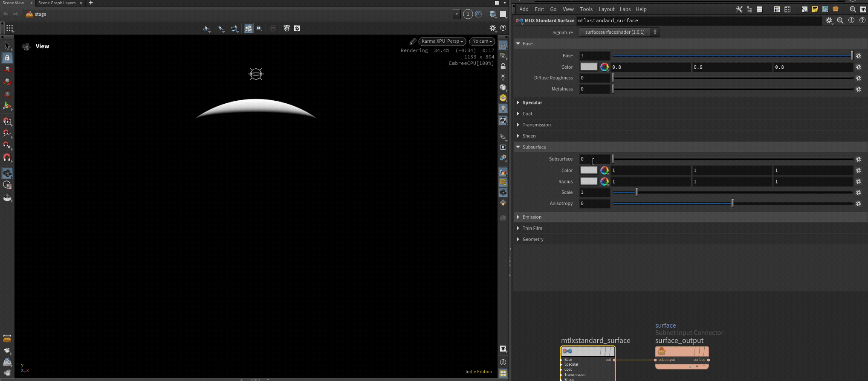Open the Base color picker wheel
The height and width of the screenshot is (381, 868).
(x=604, y=67)
